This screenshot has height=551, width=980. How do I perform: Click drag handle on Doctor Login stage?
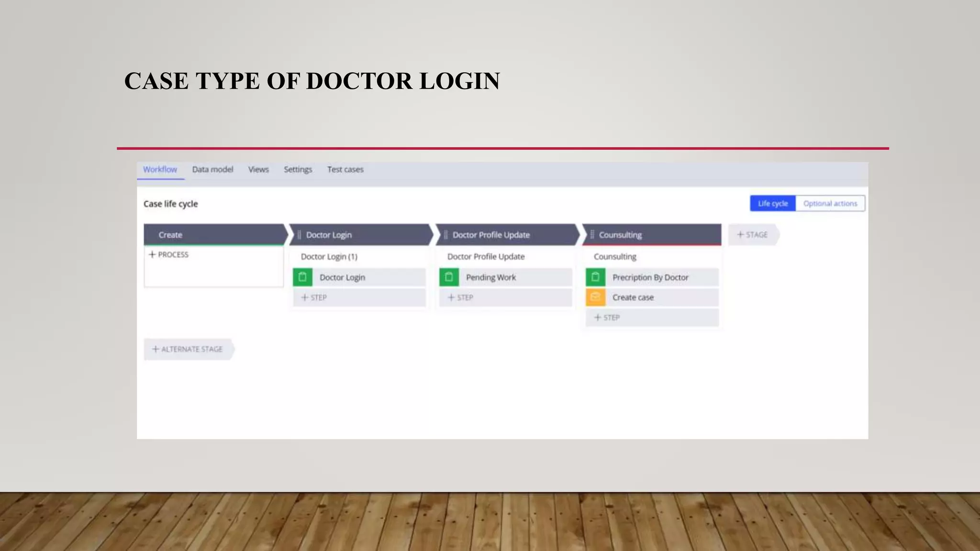(299, 235)
